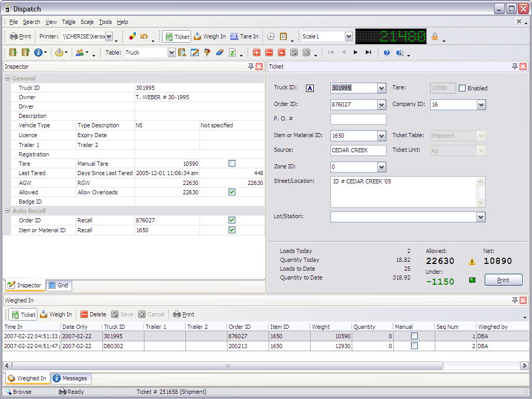Toggle the Enabled checkbox next to Tare
The width and height of the screenshot is (532, 399).
(x=462, y=88)
